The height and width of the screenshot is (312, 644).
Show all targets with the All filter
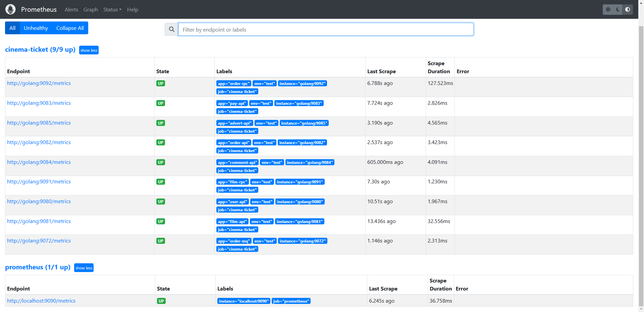pyautogui.click(x=12, y=28)
